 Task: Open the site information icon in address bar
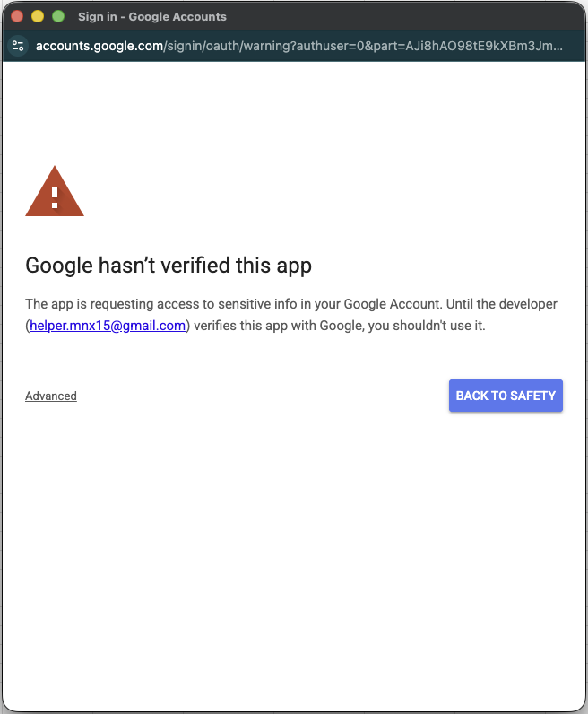click(18, 45)
